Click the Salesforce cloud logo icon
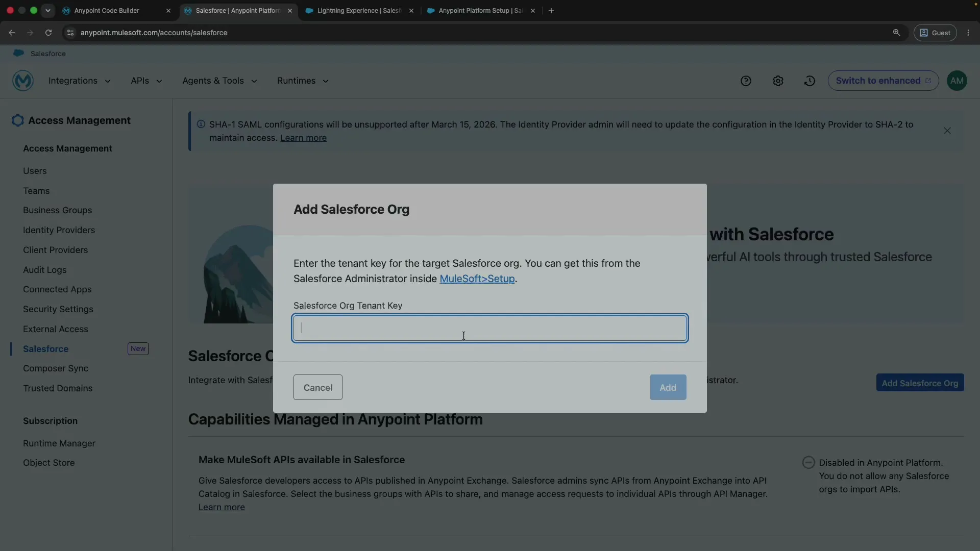Viewport: 980px width, 551px height. pyautogui.click(x=19, y=53)
